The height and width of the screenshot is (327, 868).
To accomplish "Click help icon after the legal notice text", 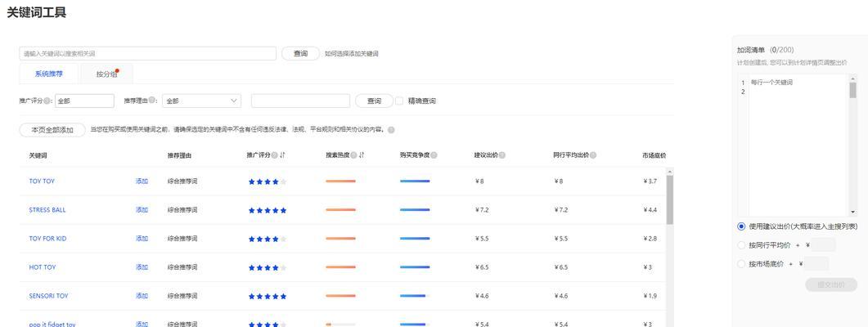I will pyautogui.click(x=391, y=130).
